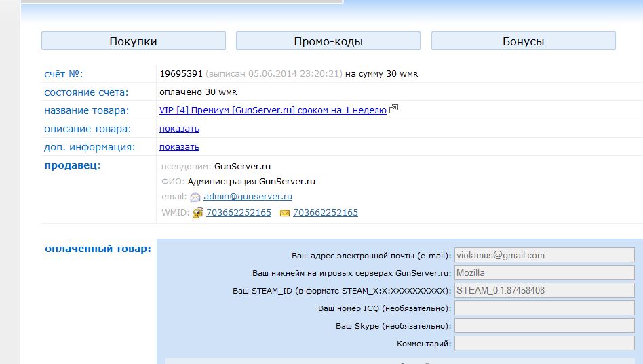
Task: Click the e-mail address input field
Action: pyautogui.click(x=544, y=256)
